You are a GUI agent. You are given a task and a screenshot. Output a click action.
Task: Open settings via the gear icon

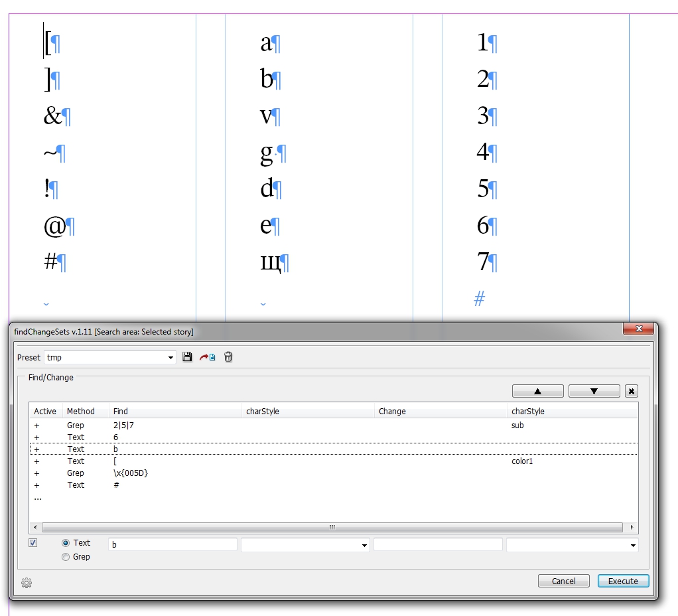tap(27, 583)
